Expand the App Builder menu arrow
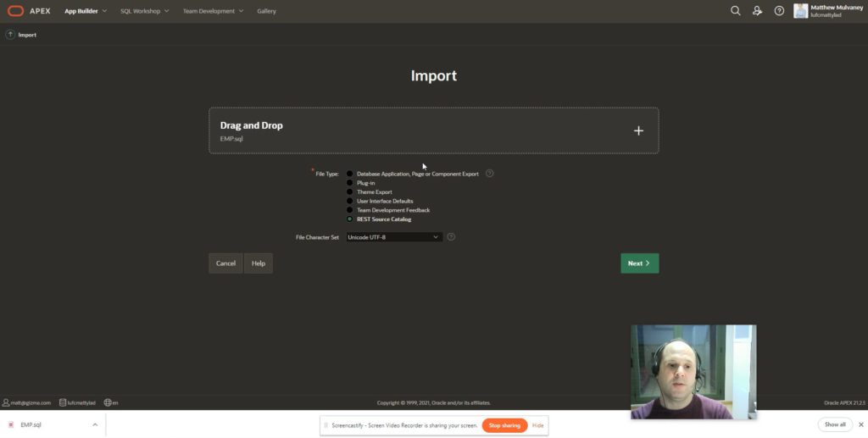Viewport: 868px width, 438px height. 104,11
